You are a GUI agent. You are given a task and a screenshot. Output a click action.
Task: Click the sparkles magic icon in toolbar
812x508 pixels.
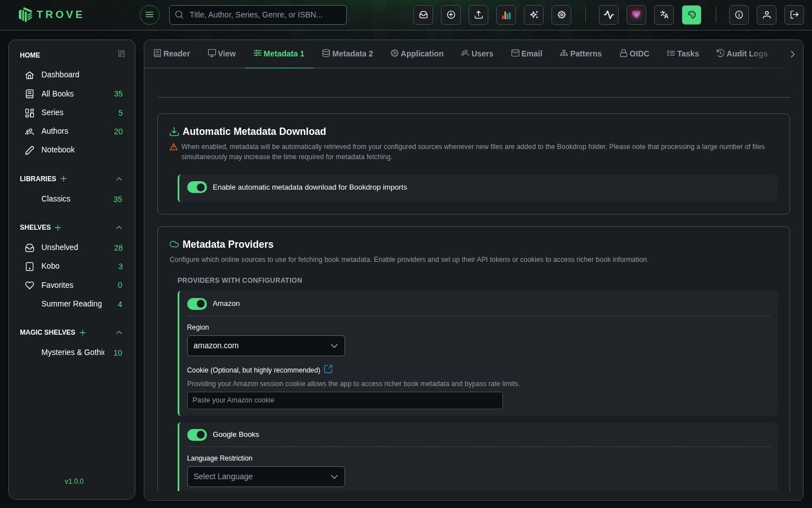coord(534,15)
